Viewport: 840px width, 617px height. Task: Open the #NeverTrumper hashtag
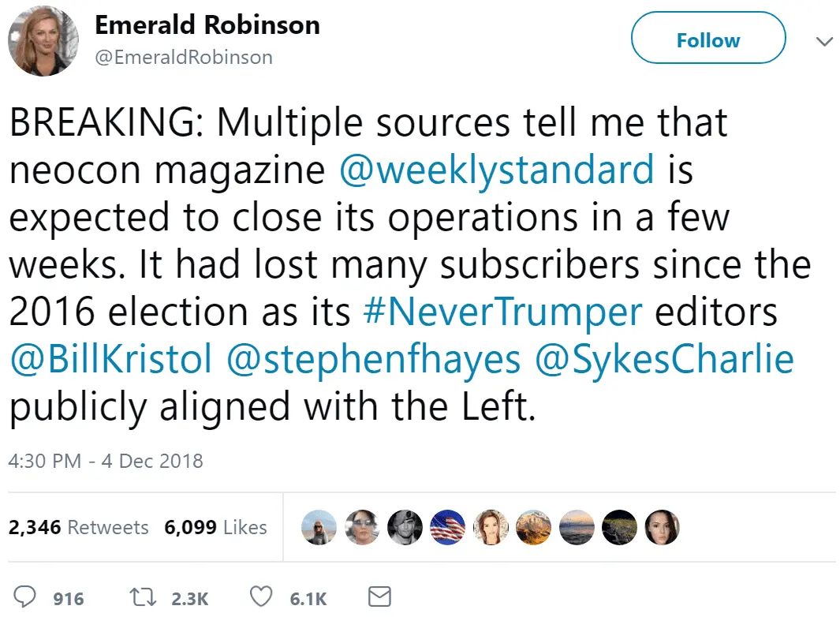point(502,312)
